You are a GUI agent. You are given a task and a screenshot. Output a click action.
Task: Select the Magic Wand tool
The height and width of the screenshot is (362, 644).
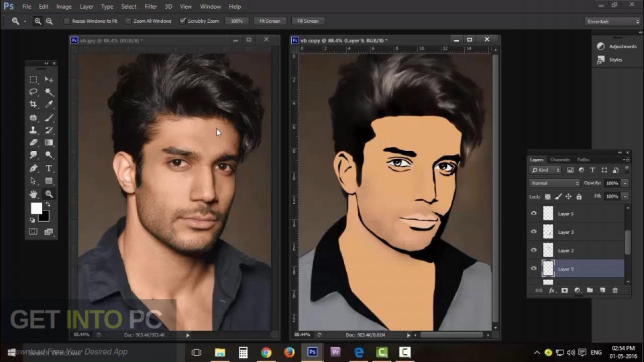point(49,92)
